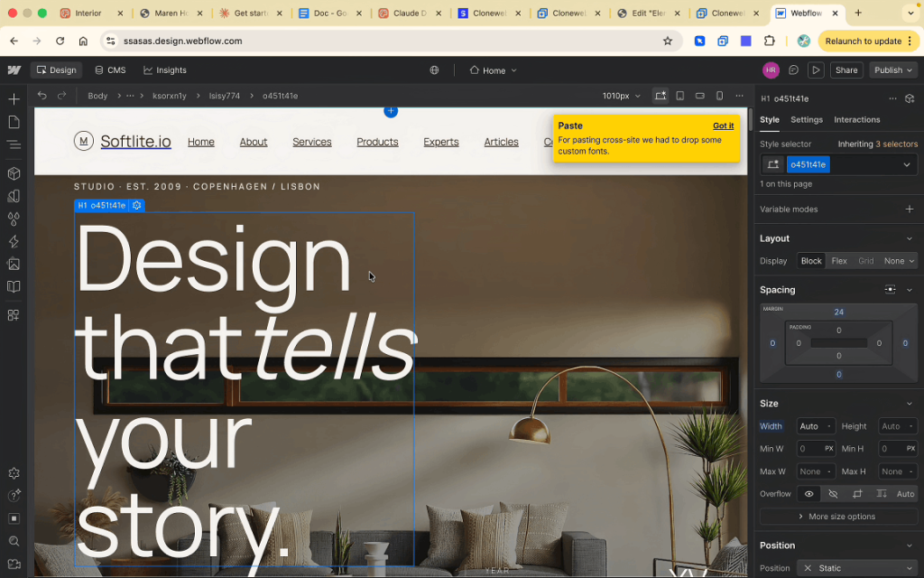This screenshot has height=578, width=924.
Task: Add a variable mode with plus
Action: click(x=910, y=210)
